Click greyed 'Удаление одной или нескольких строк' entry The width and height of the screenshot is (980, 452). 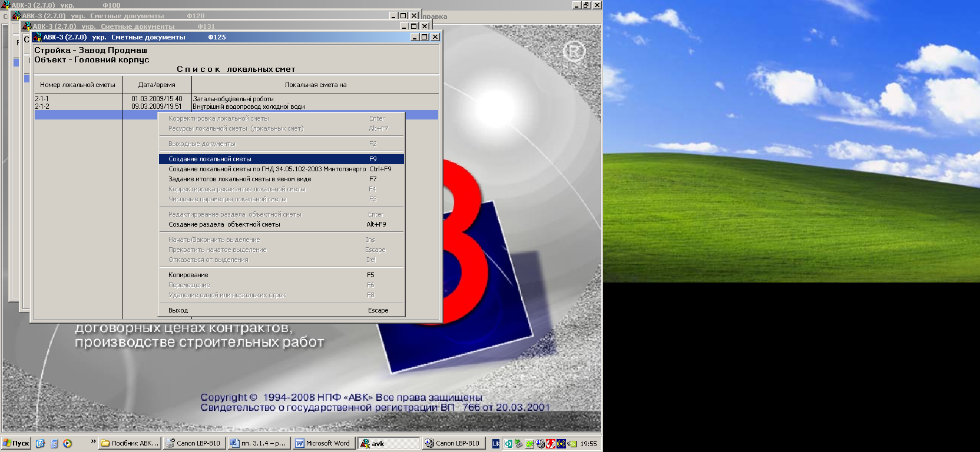[x=282, y=295]
